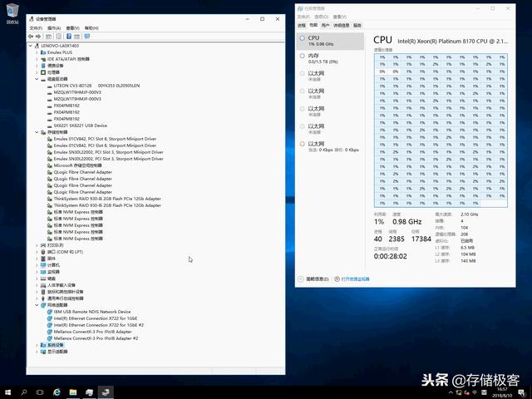The height and width of the screenshot is (399, 532).
Task: Select the Recycle Bin desktop icon
Action: click(x=12, y=13)
